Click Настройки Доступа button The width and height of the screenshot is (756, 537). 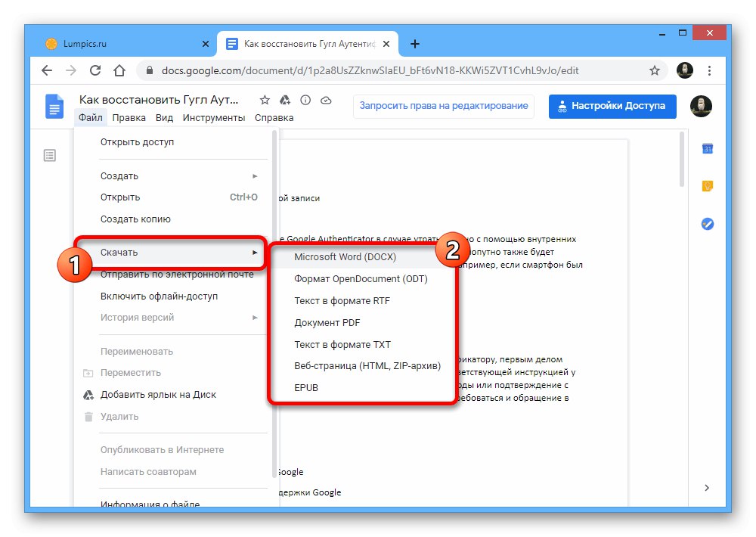tap(612, 106)
